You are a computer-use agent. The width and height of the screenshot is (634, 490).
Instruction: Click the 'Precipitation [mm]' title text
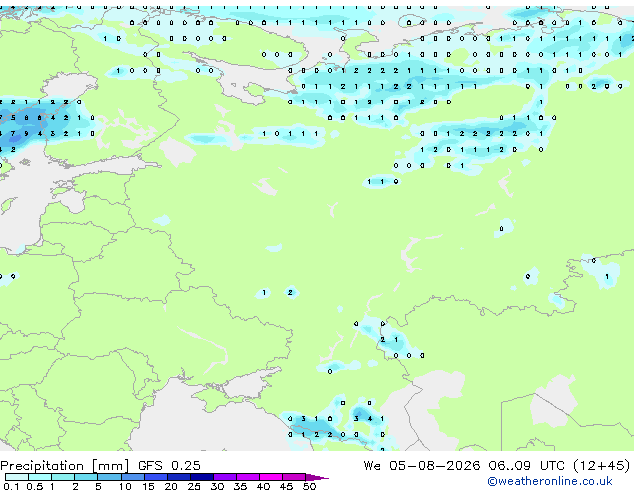(x=65, y=466)
